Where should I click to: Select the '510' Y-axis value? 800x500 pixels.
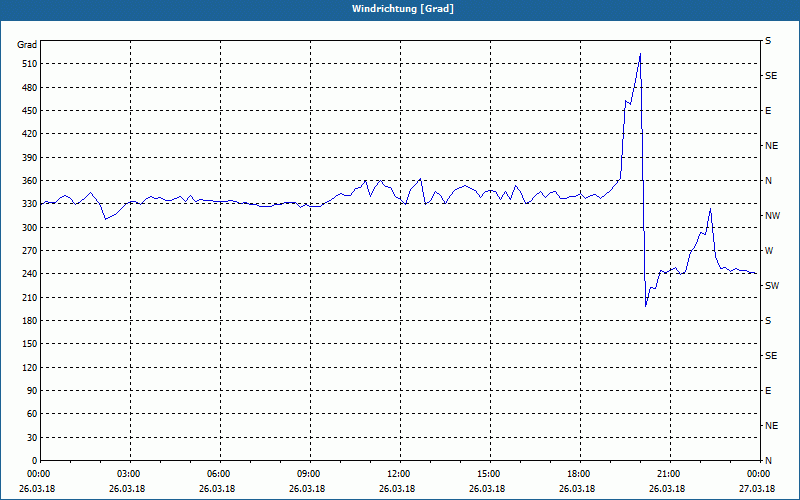(x=29, y=64)
